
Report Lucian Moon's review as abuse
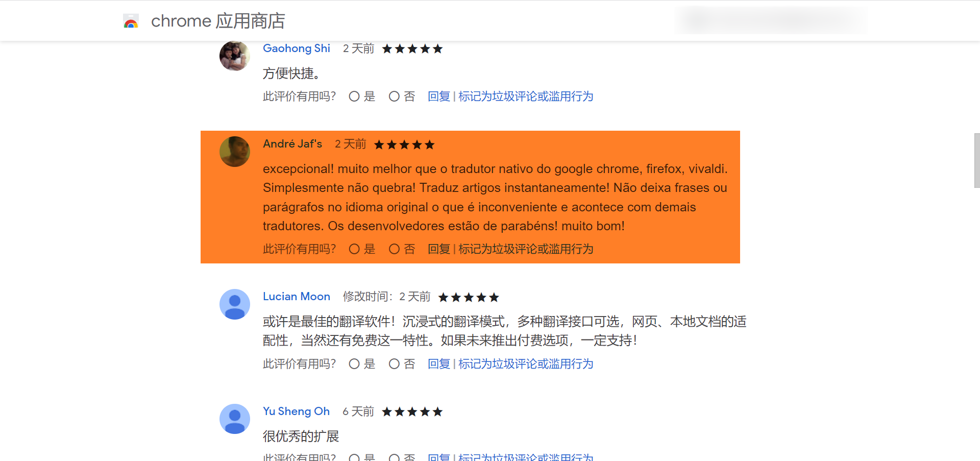pyautogui.click(x=525, y=363)
